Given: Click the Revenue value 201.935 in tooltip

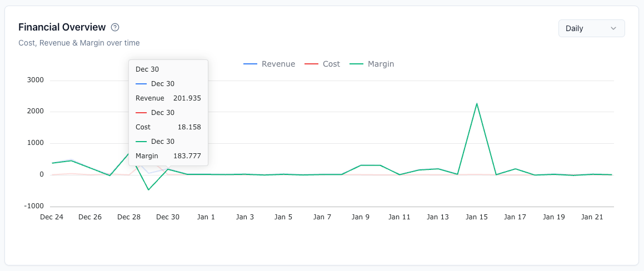Looking at the screenshot, I should [189, 98].
